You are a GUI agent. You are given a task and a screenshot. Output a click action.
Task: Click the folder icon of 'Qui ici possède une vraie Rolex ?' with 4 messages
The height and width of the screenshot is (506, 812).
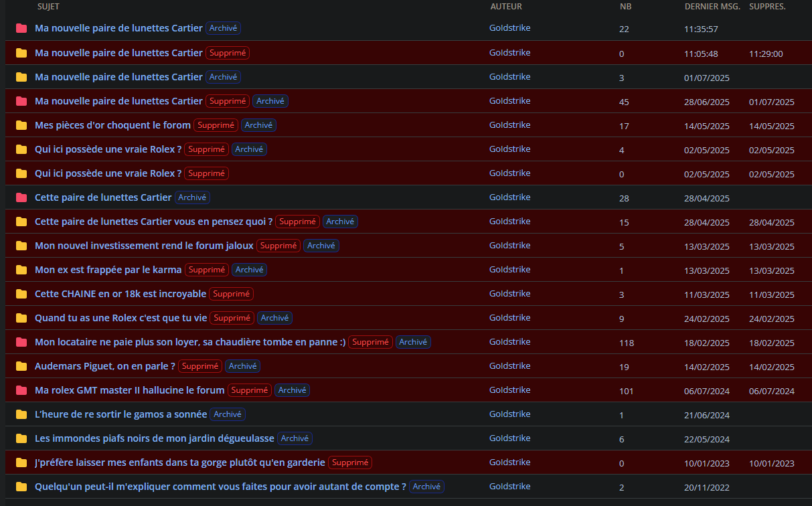tap(21, 149)
